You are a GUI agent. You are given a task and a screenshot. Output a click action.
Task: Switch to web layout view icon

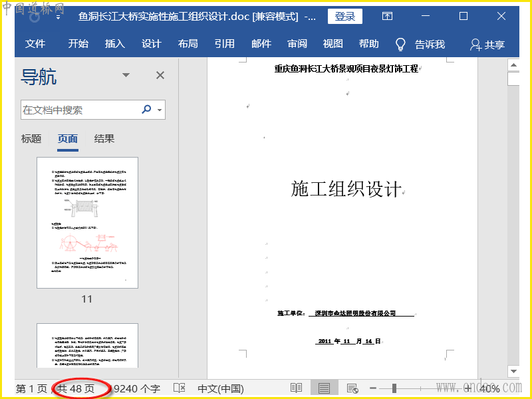pos(352,388)
